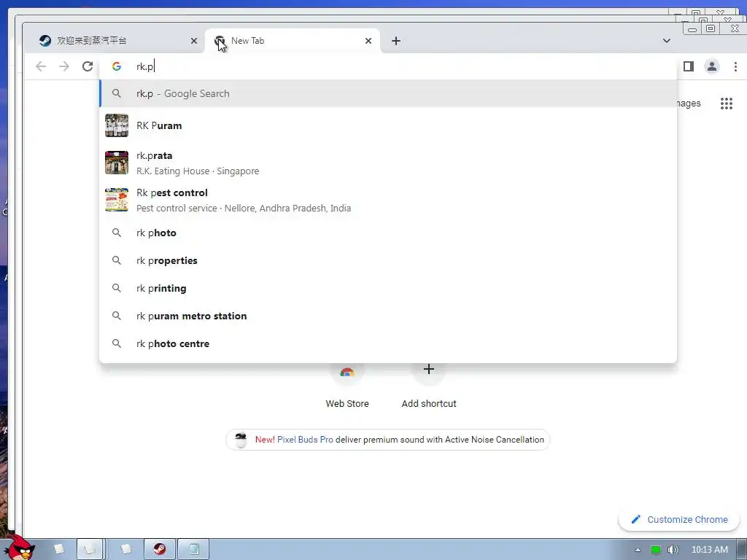Toggle the side panel icon
The width and height of the screenshot is (747, 560).
(689, 66)
